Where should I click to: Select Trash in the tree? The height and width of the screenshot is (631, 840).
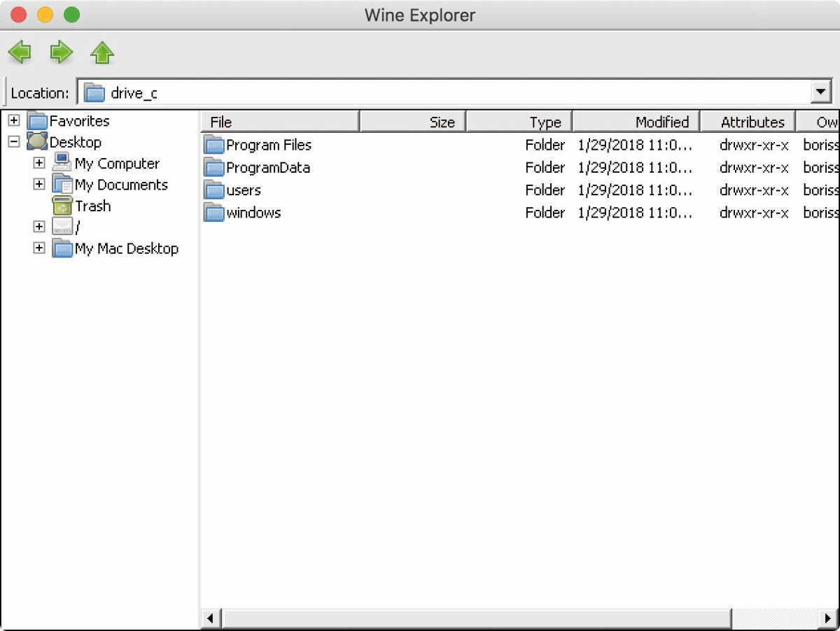93,206
